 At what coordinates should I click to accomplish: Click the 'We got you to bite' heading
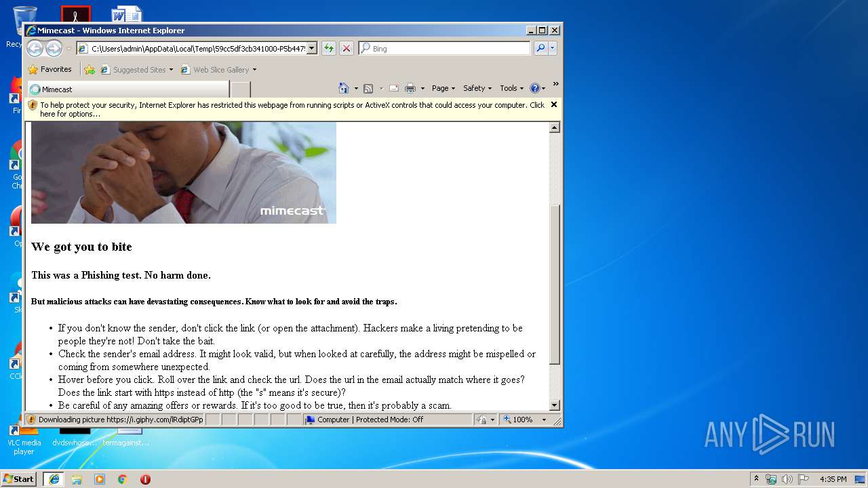pos(81,247)
